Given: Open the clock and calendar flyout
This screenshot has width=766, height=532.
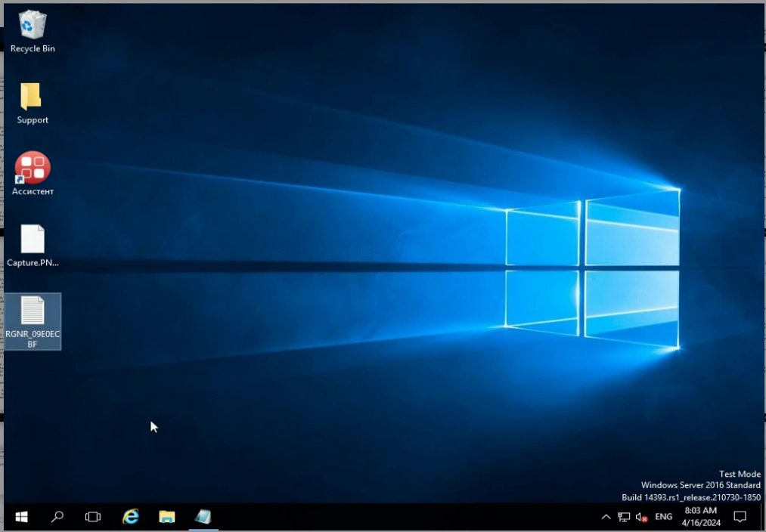Looking at the screenshot, I should point(700,517).
